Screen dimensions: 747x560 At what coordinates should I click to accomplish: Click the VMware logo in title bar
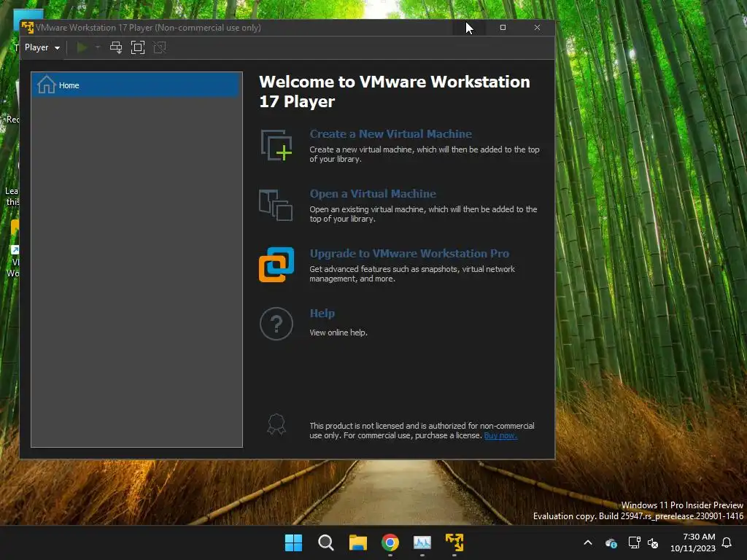[28, 28]
